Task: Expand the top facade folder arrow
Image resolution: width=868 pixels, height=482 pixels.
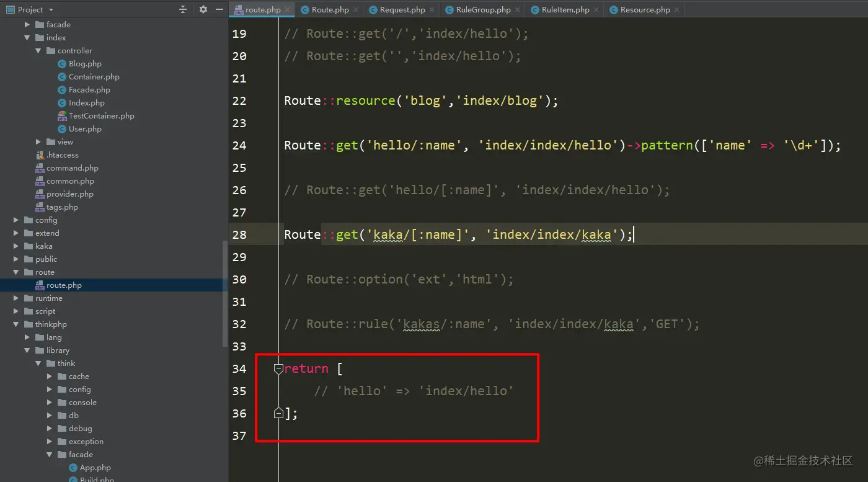Action: [x=27, y=25]
